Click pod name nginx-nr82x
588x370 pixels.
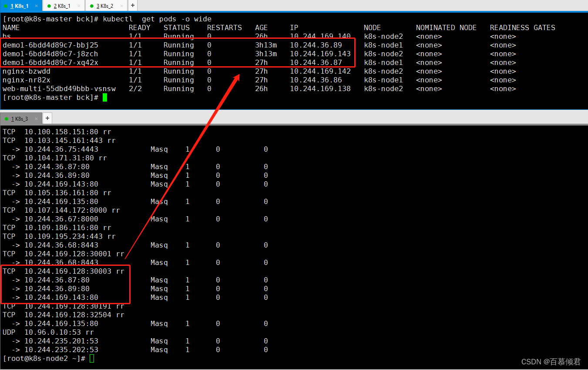coord(27,80)
